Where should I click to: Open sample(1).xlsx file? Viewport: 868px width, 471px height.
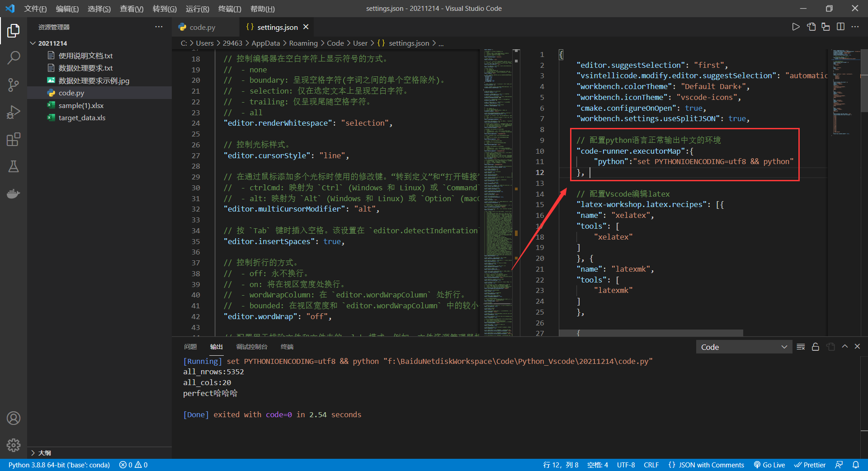[x=99, y=105]
